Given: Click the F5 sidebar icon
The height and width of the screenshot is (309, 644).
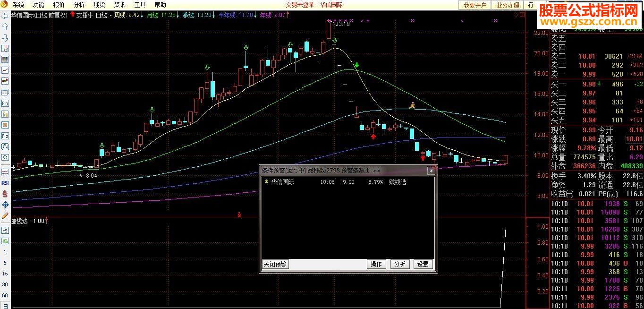Looking at the screenshot, I should point(5,230).
